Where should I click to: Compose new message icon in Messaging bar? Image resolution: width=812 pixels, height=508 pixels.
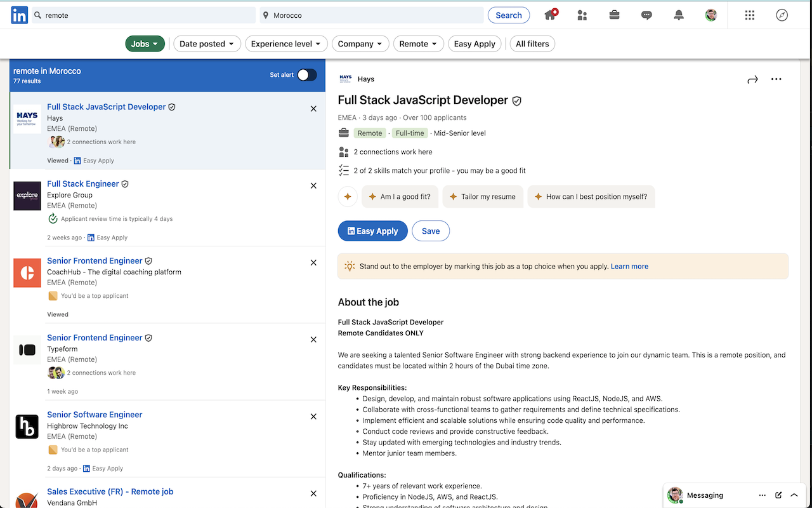[778, 495]
